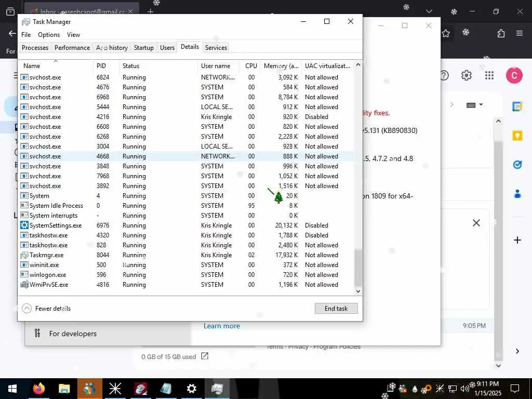Image resolution: width=532 pixels, height=399 pixels.
Task: Open the Learn more link in Settings
Action: pos(221,326)
